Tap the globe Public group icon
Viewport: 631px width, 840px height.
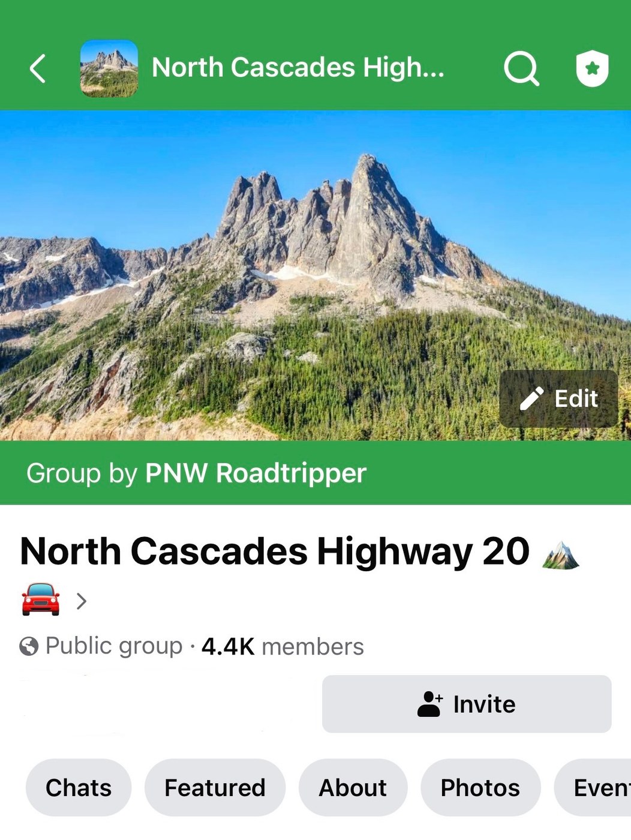pyautogui.click(x=29, y=647)
